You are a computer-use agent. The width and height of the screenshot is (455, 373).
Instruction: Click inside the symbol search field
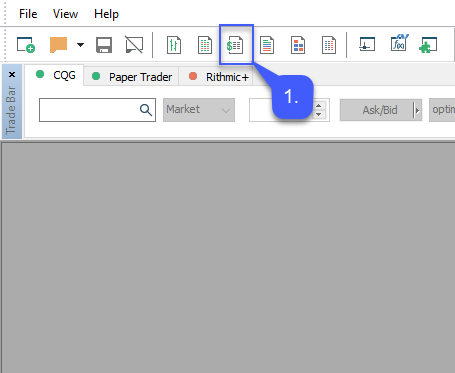tap(88, 110)
